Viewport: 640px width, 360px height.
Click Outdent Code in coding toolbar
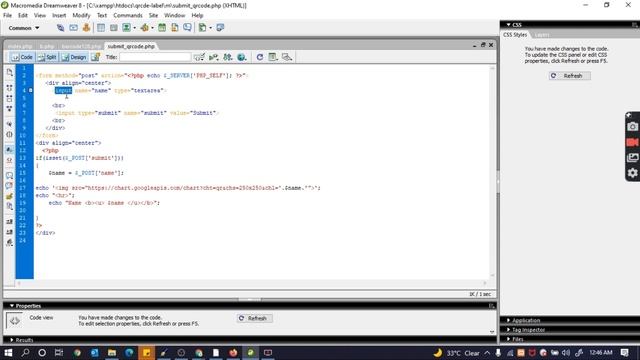click(9, 232)
